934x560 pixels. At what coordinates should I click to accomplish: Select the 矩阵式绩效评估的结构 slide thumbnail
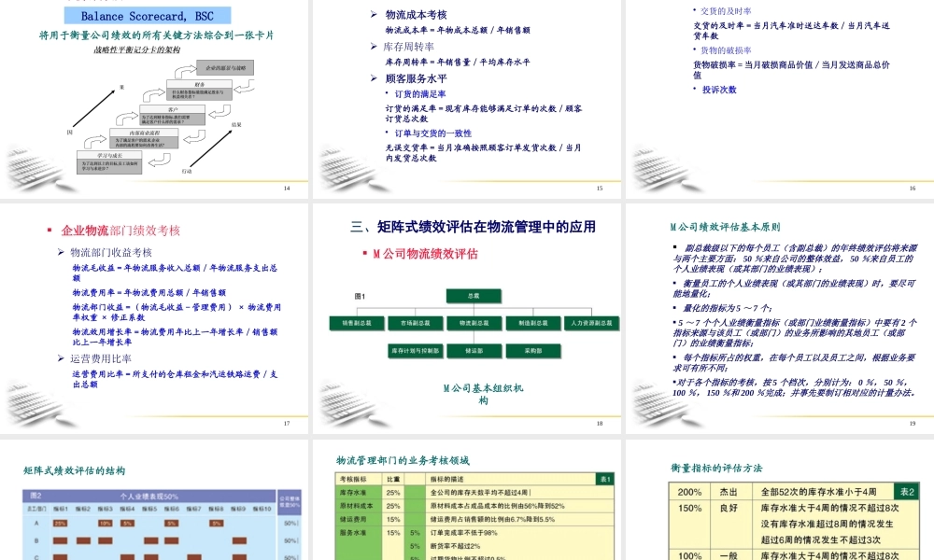click(x=154, y=500)
